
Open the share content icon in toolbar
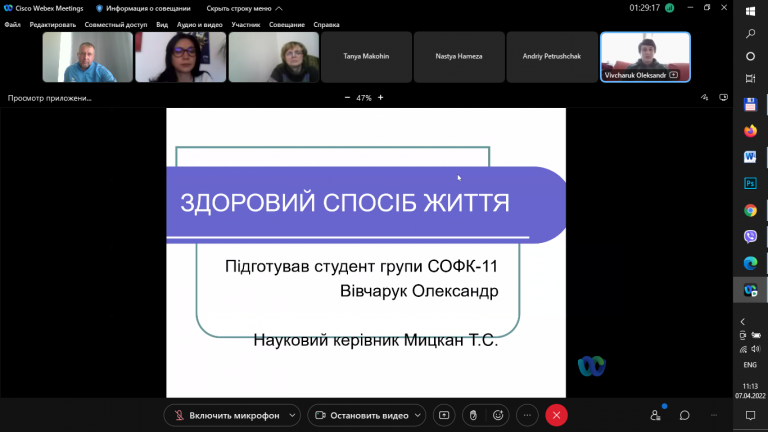[444, 415]
